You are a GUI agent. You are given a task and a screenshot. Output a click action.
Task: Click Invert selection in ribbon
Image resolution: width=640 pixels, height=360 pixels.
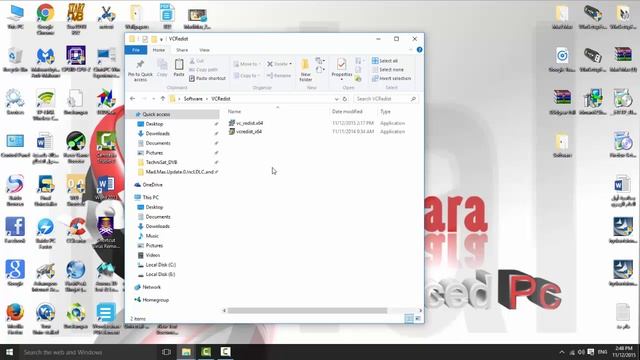[391, 78]
